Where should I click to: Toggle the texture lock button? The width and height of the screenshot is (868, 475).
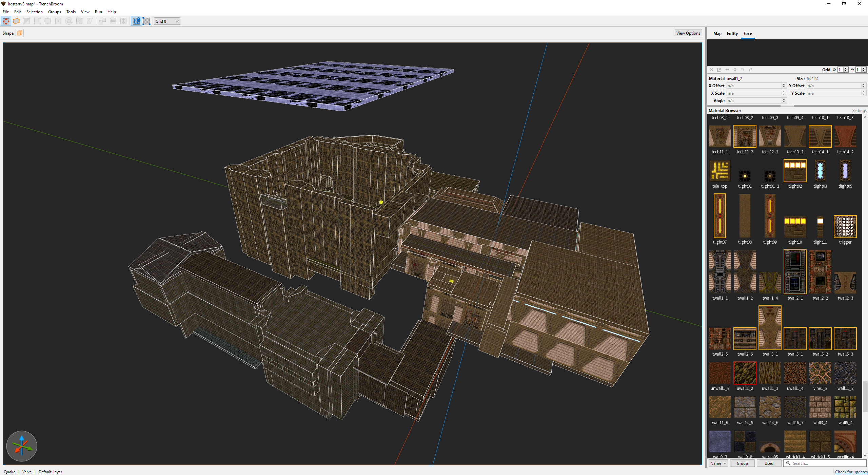pos(136,21)
